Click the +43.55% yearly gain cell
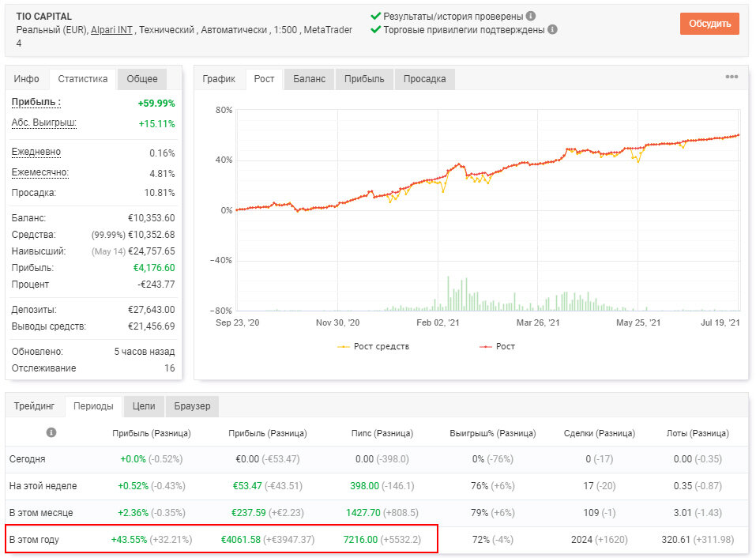This screenshot has height=558, width=756. [x=152, y=539]
